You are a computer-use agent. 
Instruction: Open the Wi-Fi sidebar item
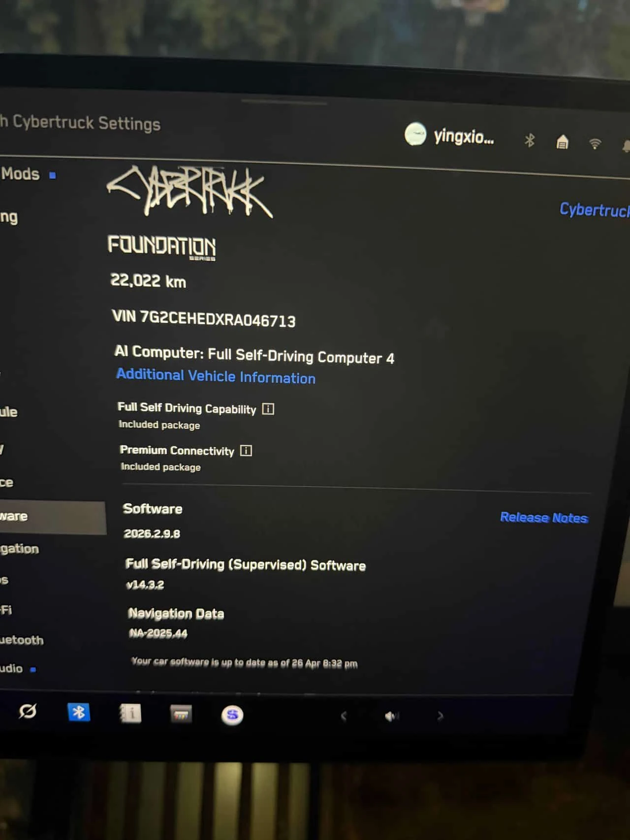(6, 610)
